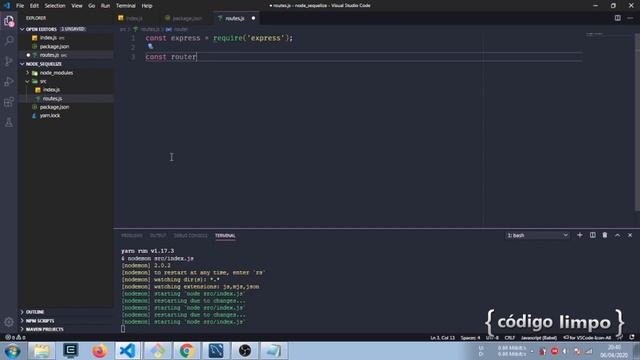Image resolution: width=640 pixels, height=360 pixels.
Task: Open the editor More Actions menu
Action: 630,18
